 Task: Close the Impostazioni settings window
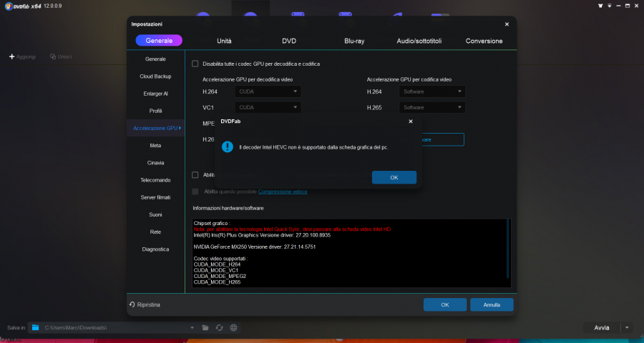507,24
